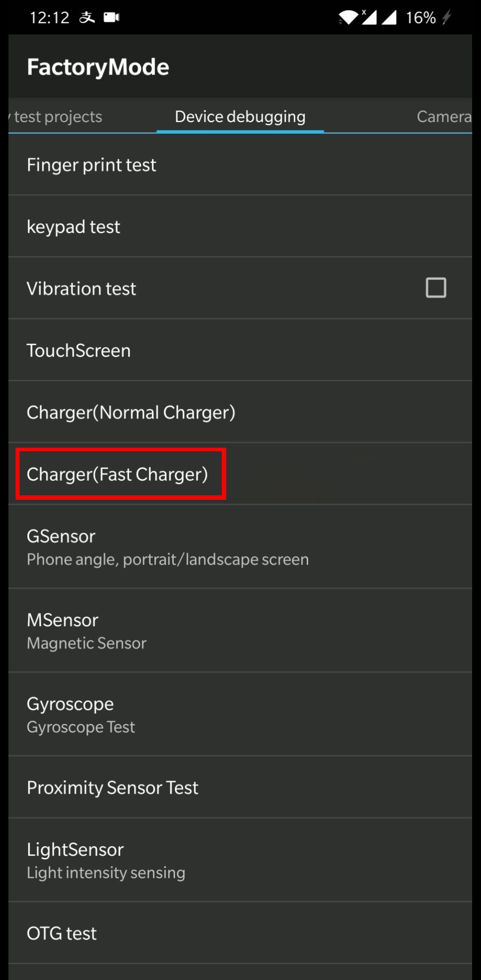
Task: Open GSensor phone angle test
Action: (240, 547)
